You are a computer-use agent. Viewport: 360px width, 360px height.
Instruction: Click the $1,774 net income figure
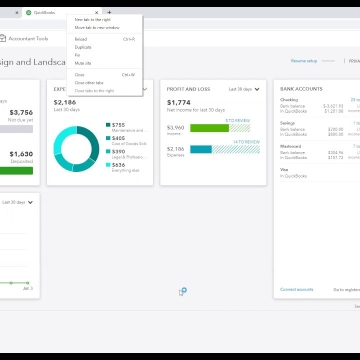179,102
